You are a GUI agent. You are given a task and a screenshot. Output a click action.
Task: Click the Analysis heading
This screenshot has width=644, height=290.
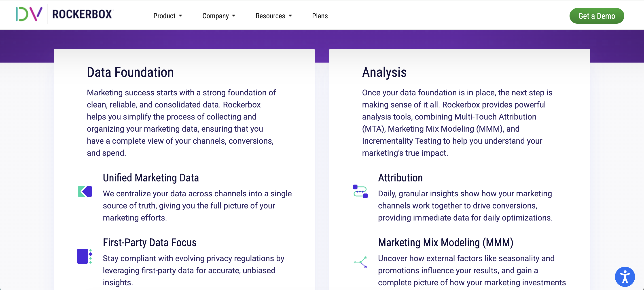[384, 72]
